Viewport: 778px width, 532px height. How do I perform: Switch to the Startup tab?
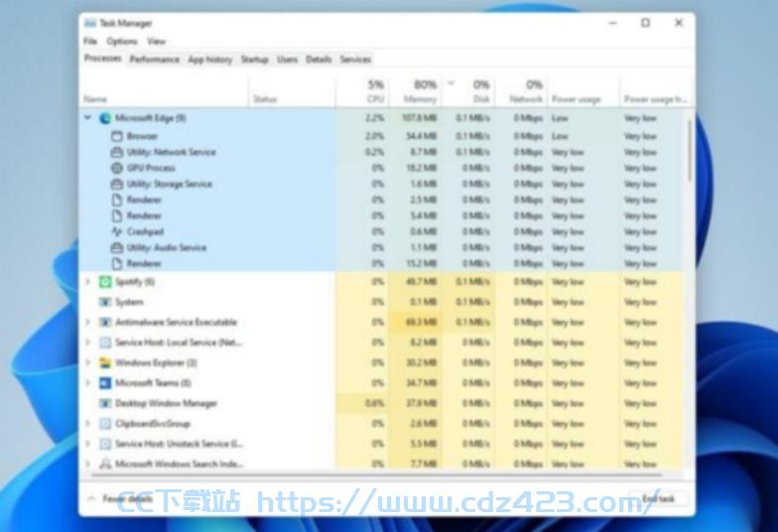[254, 60]
